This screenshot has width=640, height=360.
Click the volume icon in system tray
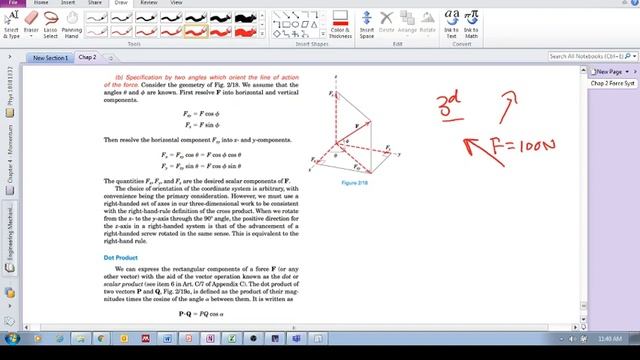tap(572, 339)
